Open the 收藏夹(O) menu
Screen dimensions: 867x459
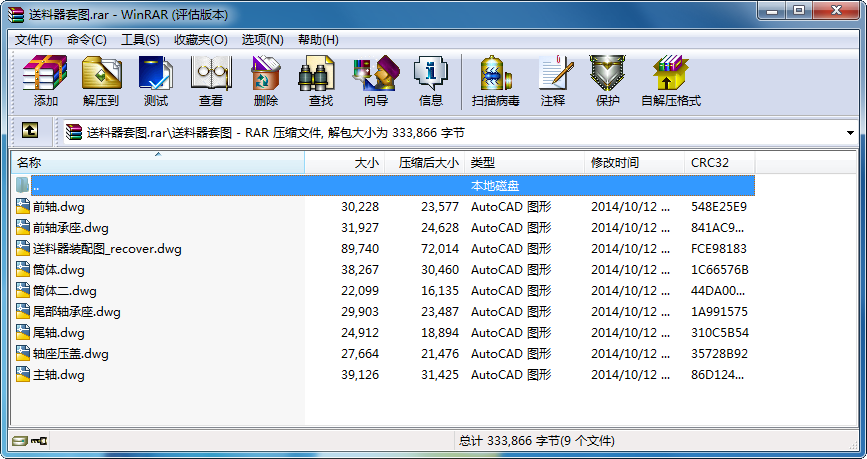click(x=201, y=40)
